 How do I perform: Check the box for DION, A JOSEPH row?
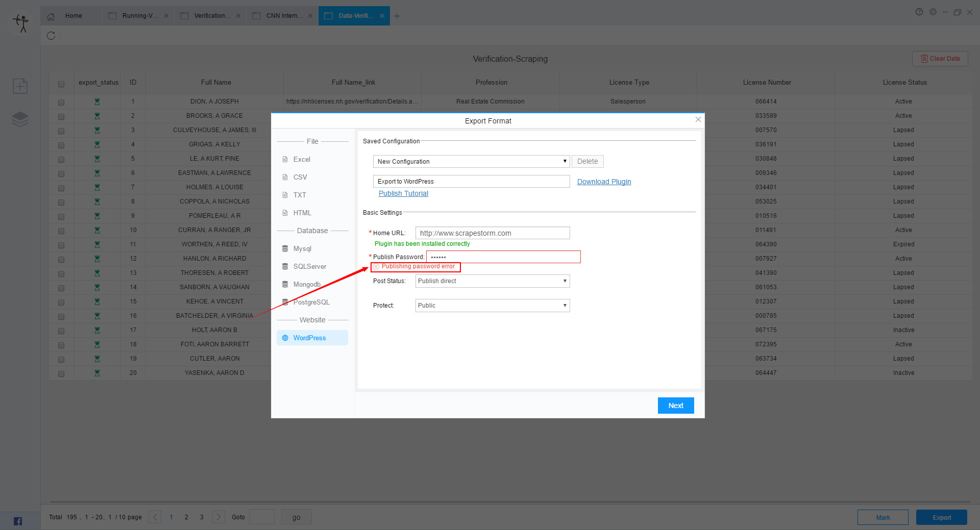tap(61, 103)
